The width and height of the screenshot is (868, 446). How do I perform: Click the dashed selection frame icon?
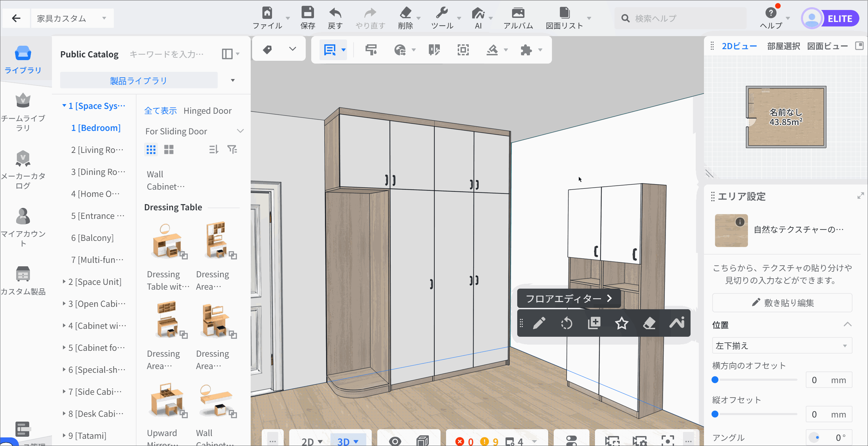click(463, 50)
